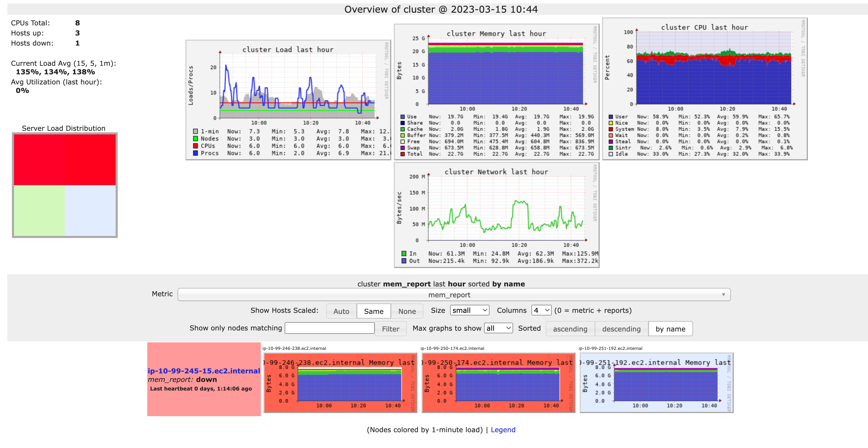Select Same host scaling
This screenshot has height=448, width=868.
click(x=374, y=311)
